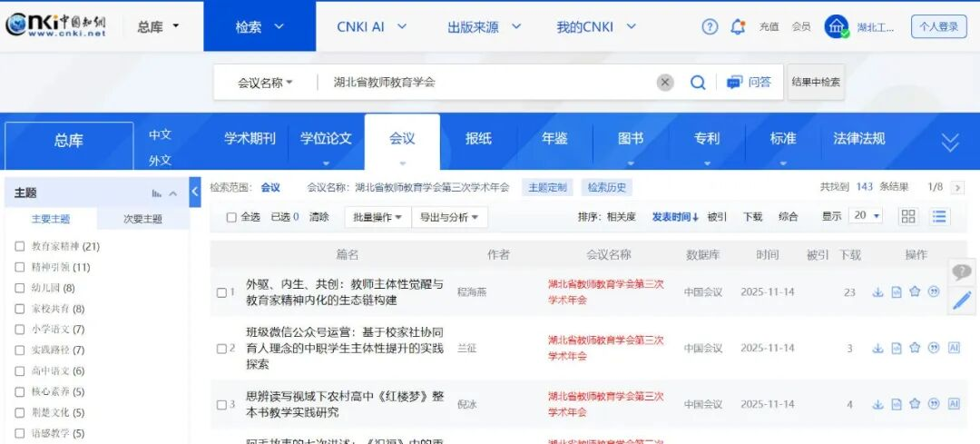Image resolution: width=980 pixels, height=444 pixels.
Task: Switch to the 报纸 tab
Action: (x=478, y=139)
